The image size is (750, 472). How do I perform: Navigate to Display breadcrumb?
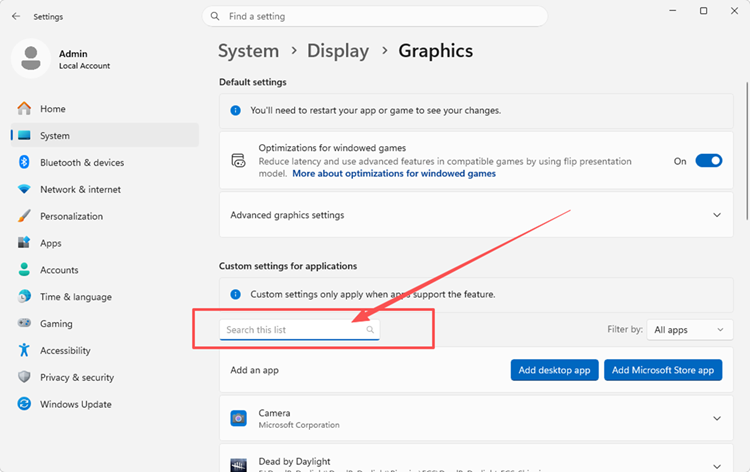pyautogui.click(x=338, y=51)
